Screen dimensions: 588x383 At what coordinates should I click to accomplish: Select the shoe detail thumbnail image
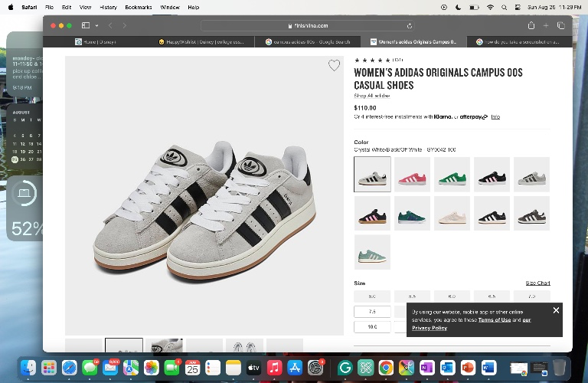[164, 345]
